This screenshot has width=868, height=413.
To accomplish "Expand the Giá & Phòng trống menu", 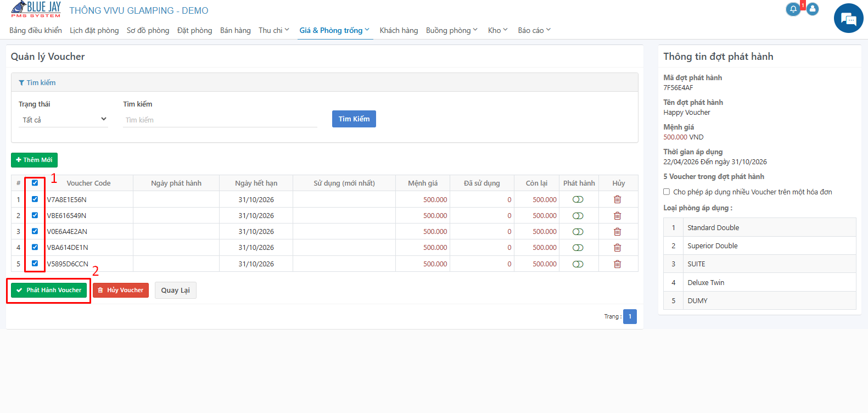I will [334, 30].
